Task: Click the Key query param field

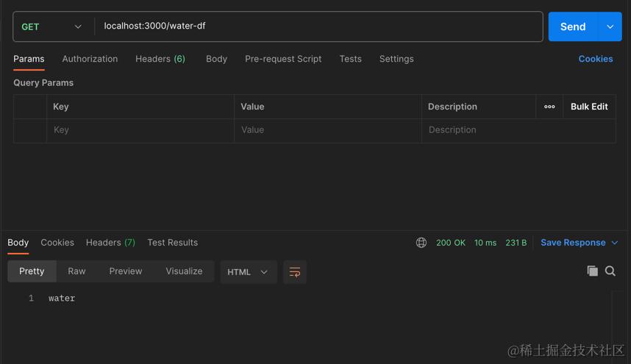Action: 140,130
